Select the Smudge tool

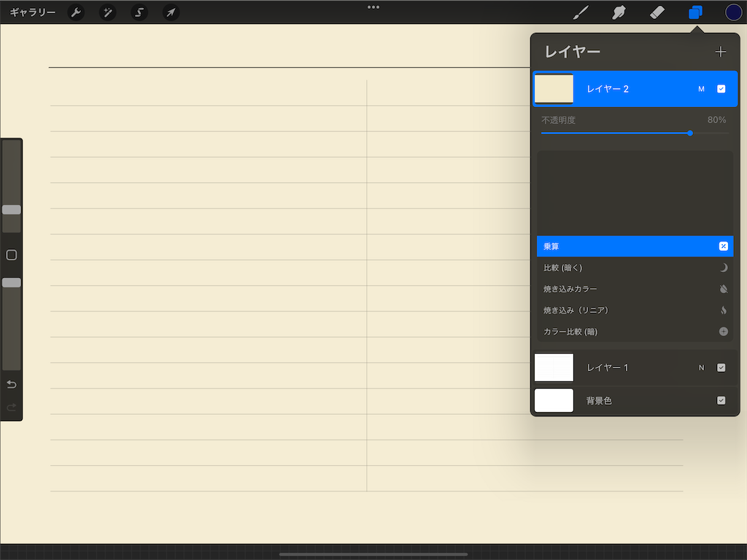619,12
